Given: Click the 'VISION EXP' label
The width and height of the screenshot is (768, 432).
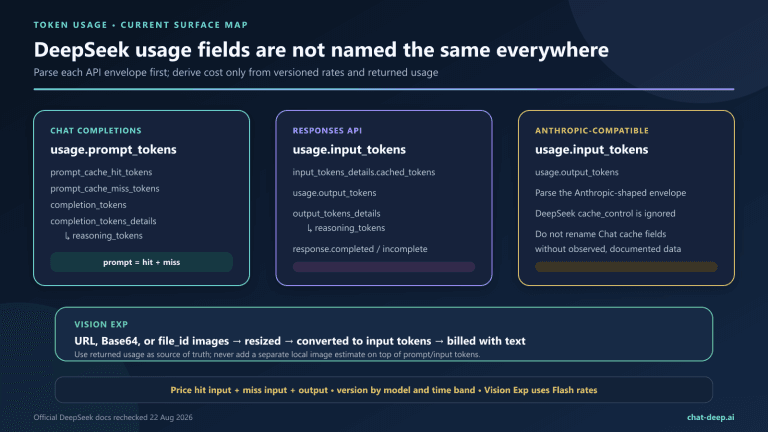Looking at the screenshot, I should click(x=101, y=324).
